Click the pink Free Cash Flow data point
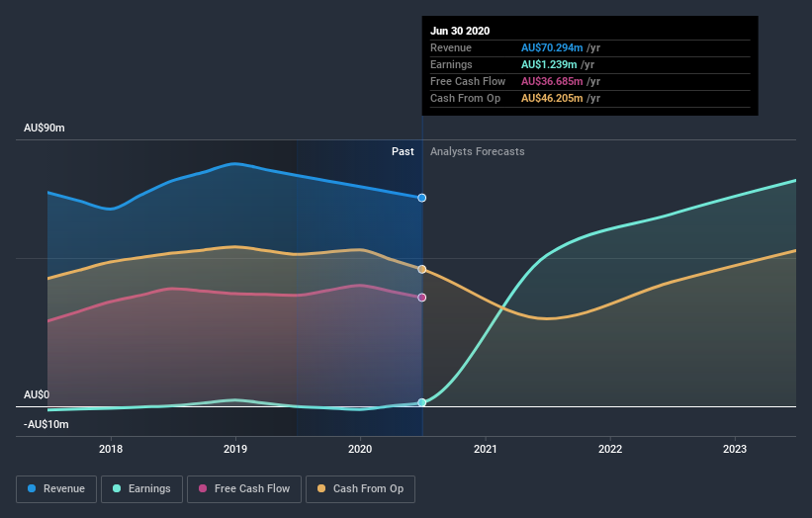 tap(422, 297)
